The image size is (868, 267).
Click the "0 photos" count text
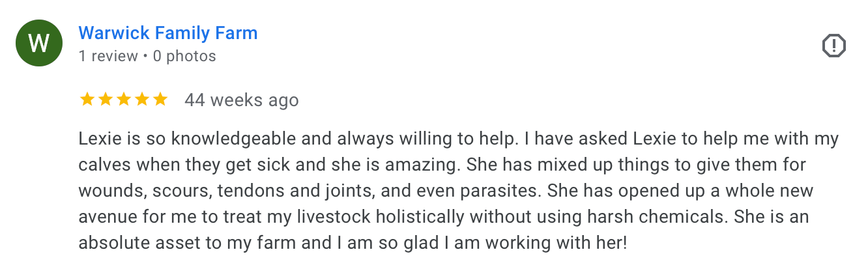184,57
